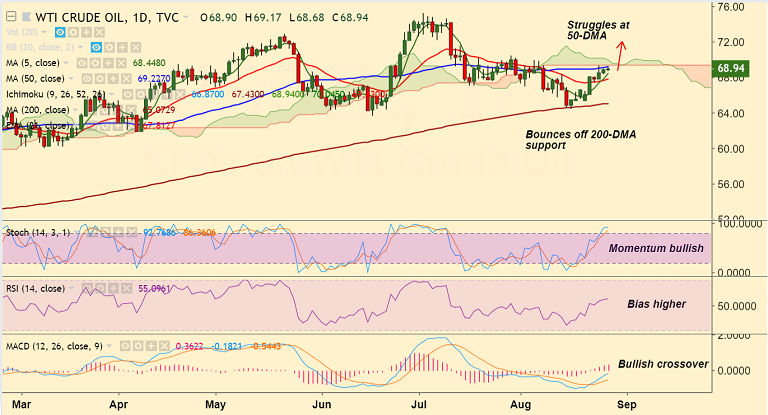Click the Stoch (14, 3, 1) label
The image size is (768, 415).
(x=38, y=232)
